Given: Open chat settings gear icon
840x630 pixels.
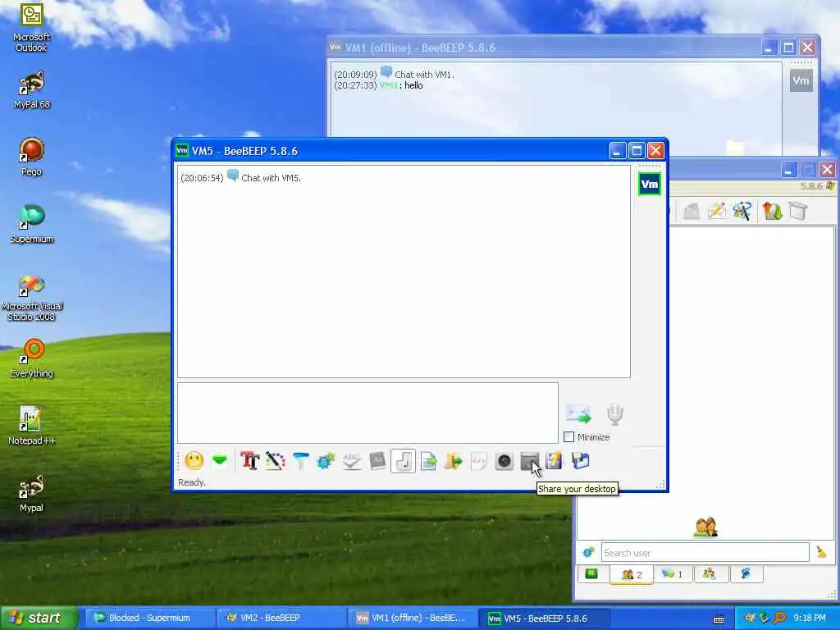Looking at the screenshot, I should point(326,461).
